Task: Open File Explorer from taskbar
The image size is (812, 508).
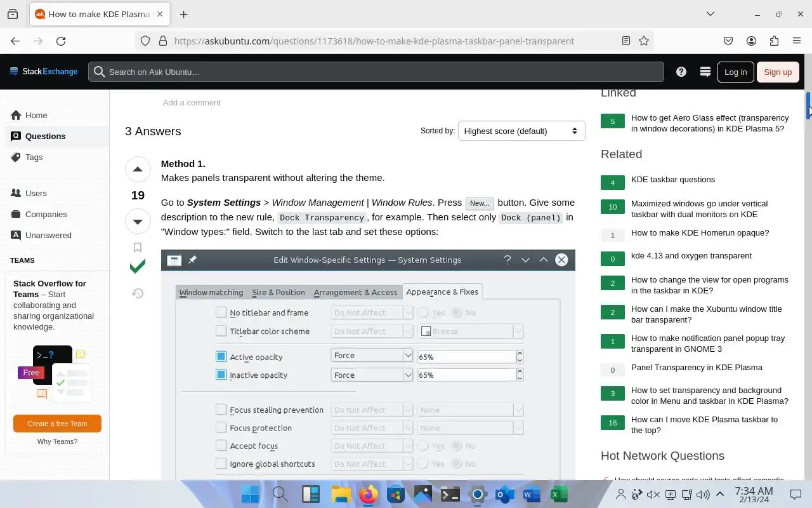Action: click(341, 494)
